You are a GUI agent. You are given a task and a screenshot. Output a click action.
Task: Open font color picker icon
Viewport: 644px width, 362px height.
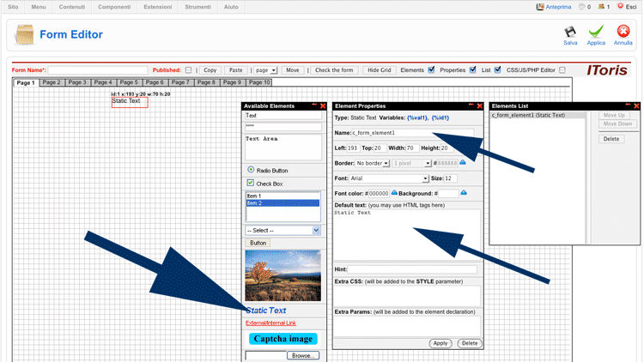394,192
